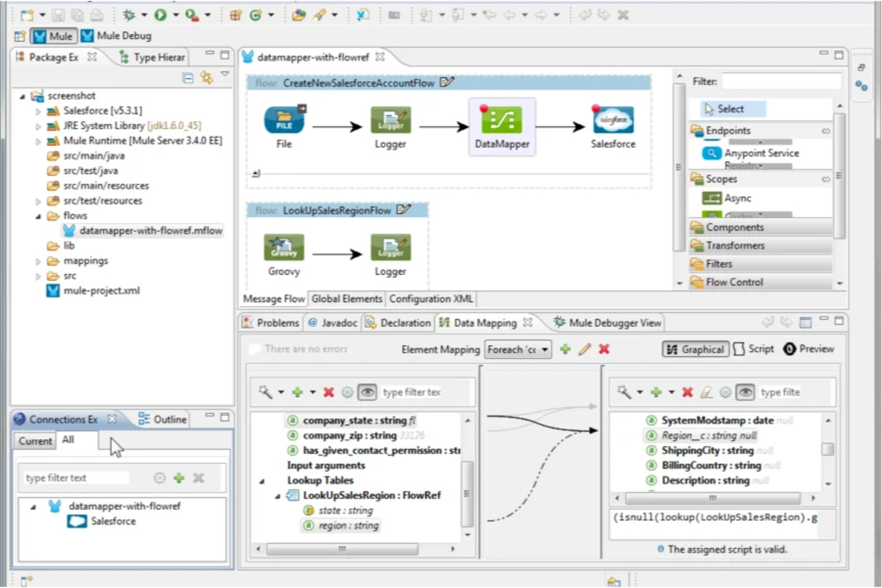
Task: Click search magnifier in right mapping pane
Action: coord(624,392)
